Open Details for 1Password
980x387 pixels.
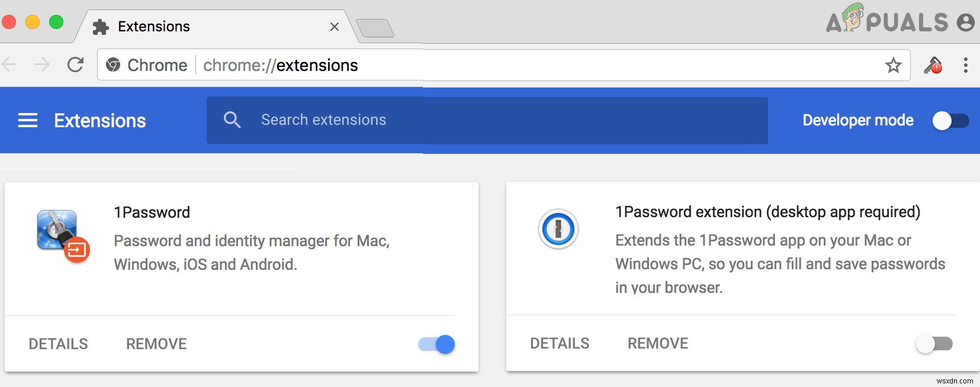coord(58,344)
